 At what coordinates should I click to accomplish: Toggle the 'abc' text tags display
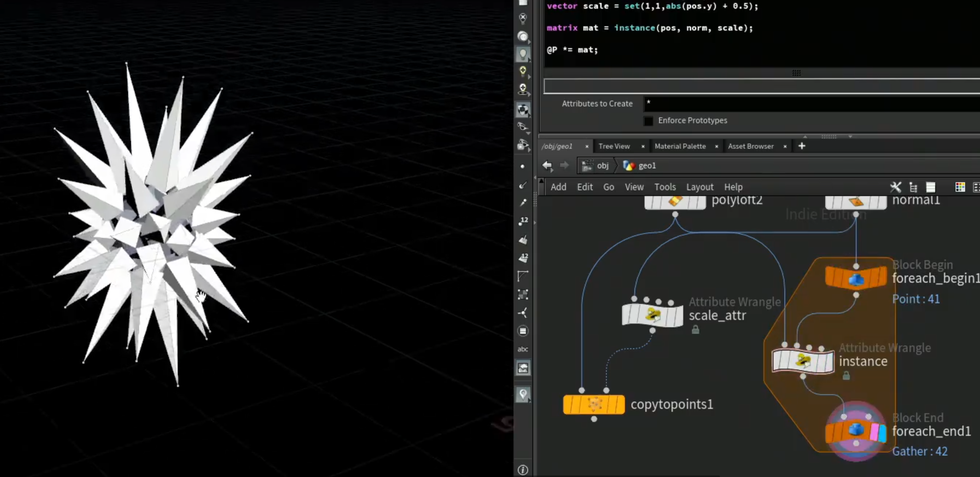click(523, 349)
